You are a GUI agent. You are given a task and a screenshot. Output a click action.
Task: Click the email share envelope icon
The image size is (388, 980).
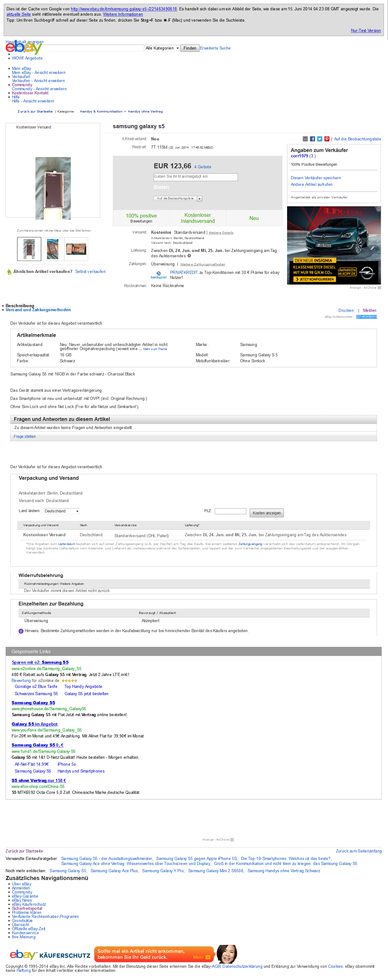[x=305, y=139]
